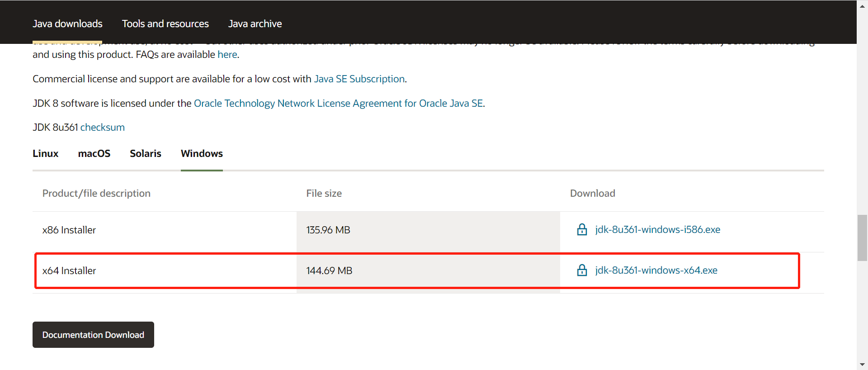Click the Download column header

pyautogui.click(x=593, y=194)
